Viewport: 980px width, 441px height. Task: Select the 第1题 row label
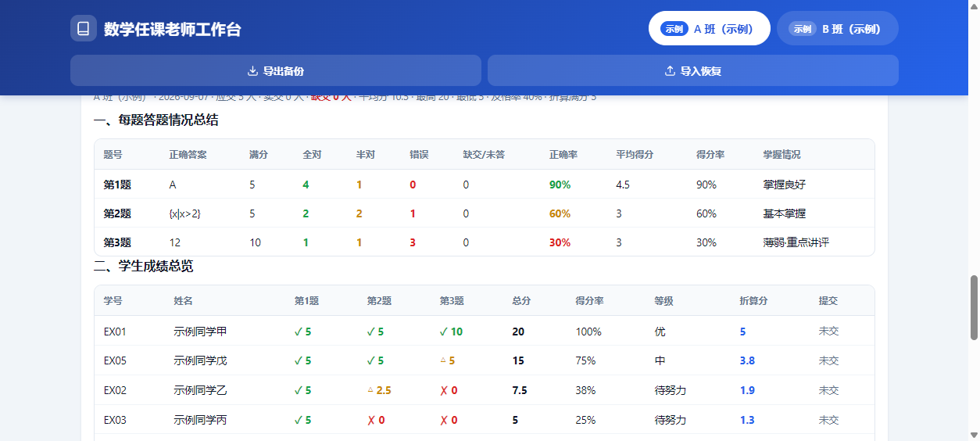[x=117, y=185]
